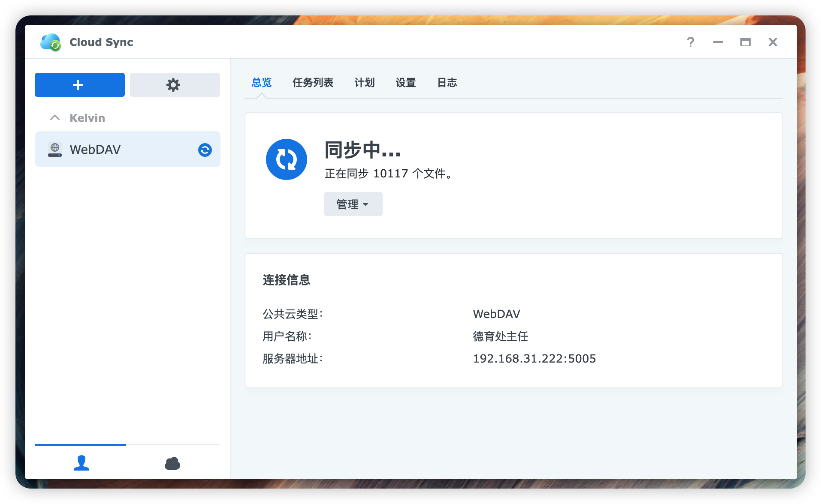Close the Cloud Sync window

tap(773, 42)
